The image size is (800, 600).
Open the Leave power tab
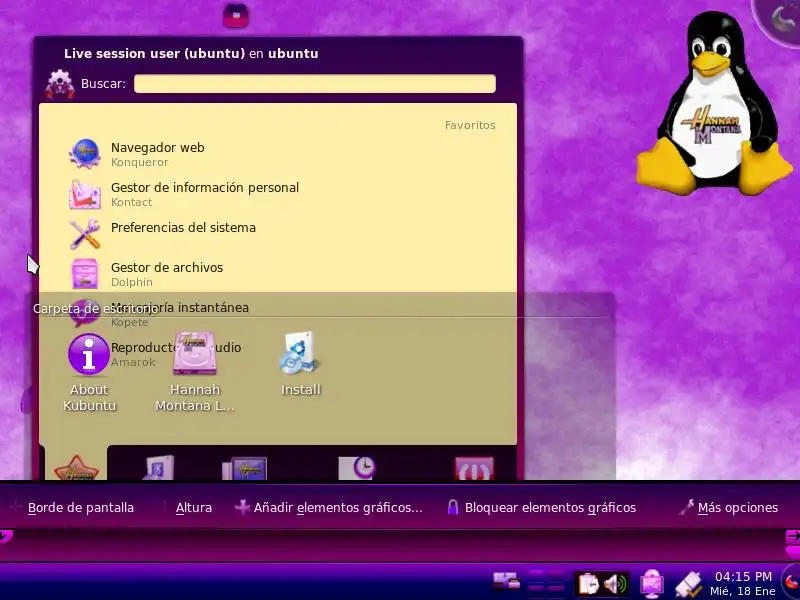tap(474, 468)
